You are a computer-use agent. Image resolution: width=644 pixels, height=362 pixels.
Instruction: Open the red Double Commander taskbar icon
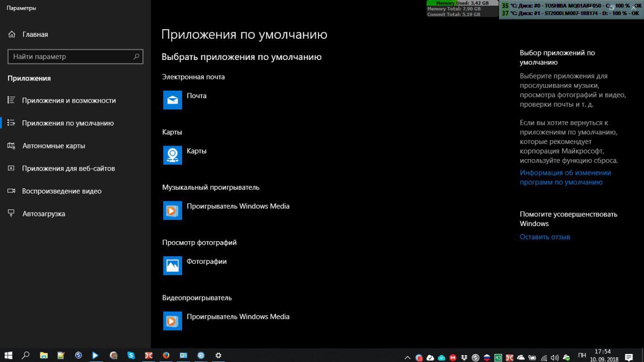click(148, 355)
